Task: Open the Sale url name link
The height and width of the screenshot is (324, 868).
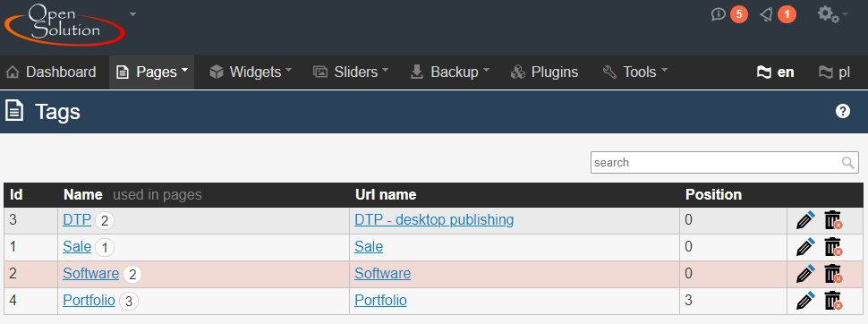Action: point(369,246)
